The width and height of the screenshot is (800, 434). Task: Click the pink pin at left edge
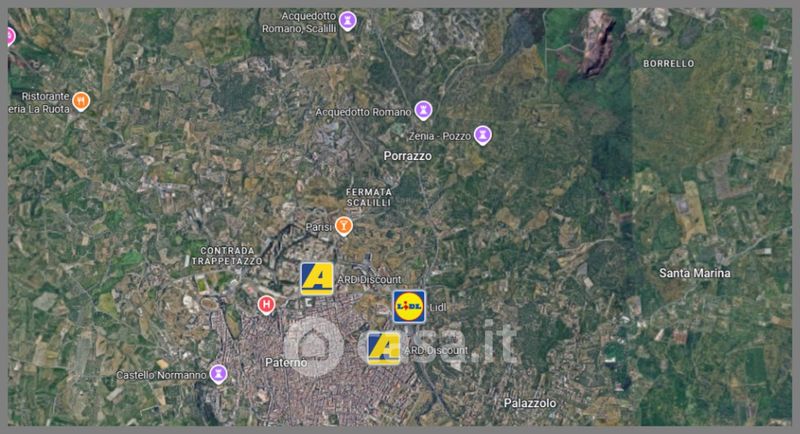tap(11, 37)
